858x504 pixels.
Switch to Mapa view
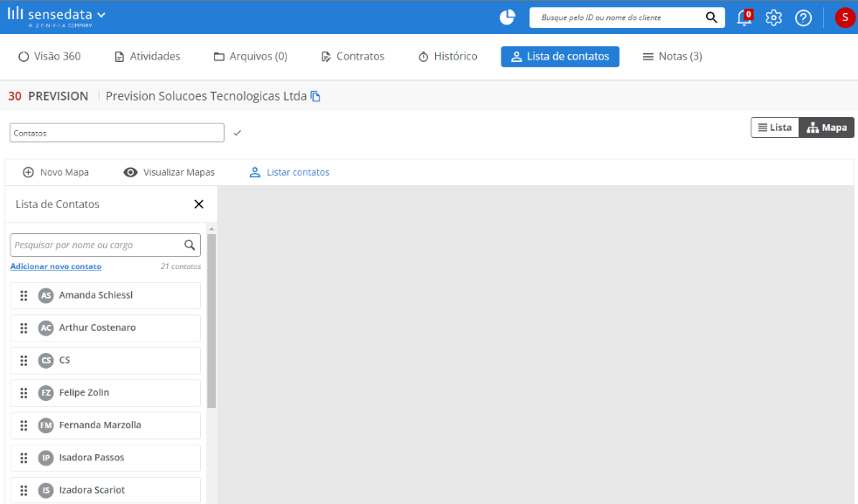[827, 128]
